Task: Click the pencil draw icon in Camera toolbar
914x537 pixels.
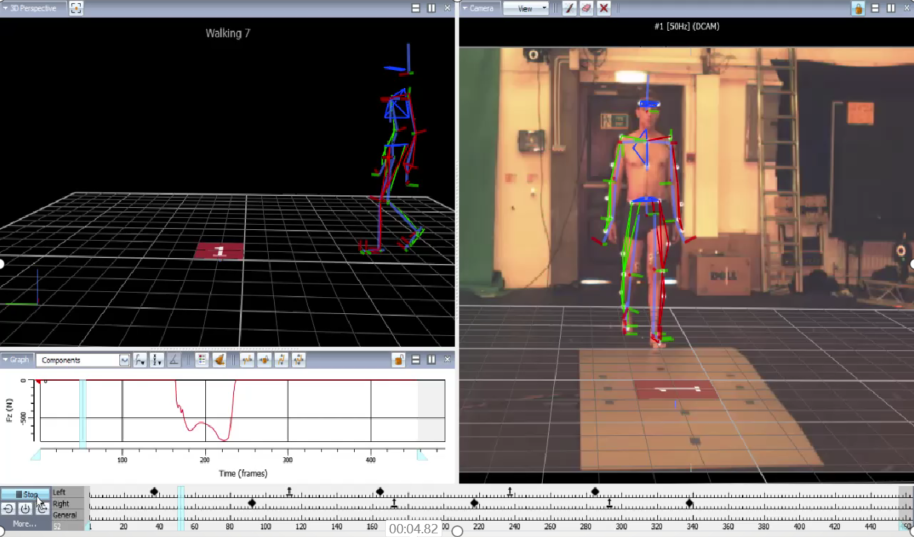Action: pos(570,8)
